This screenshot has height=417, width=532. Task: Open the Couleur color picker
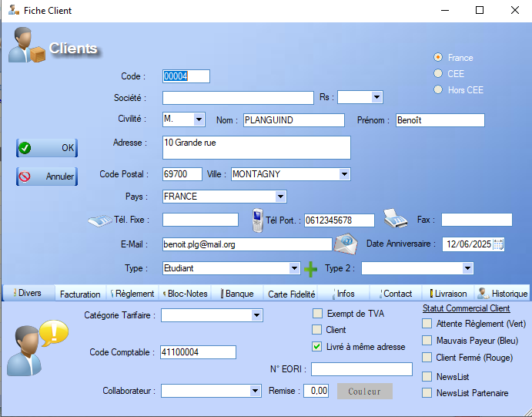click(364, 391)
